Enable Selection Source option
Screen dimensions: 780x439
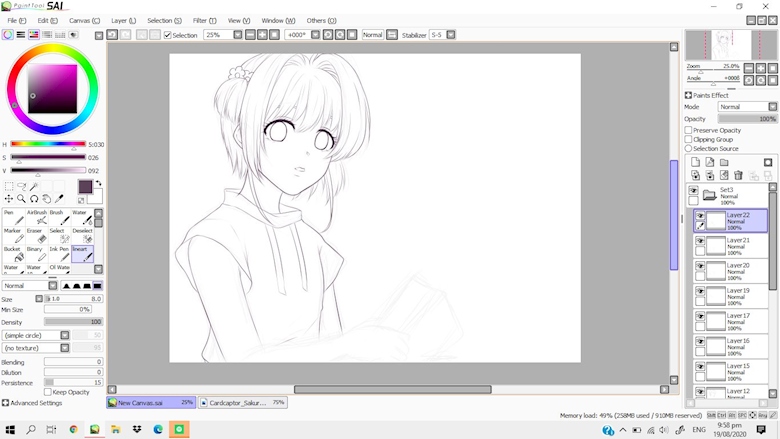pos(688,148)
